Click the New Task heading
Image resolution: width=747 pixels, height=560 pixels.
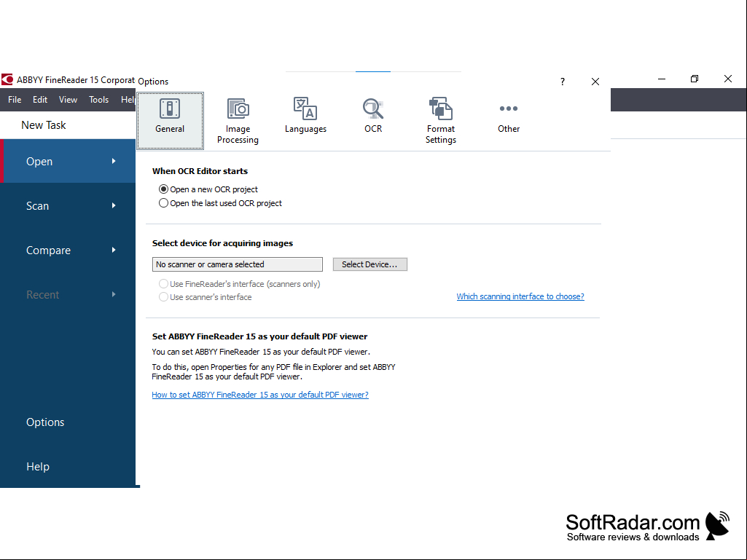[43, 125]
